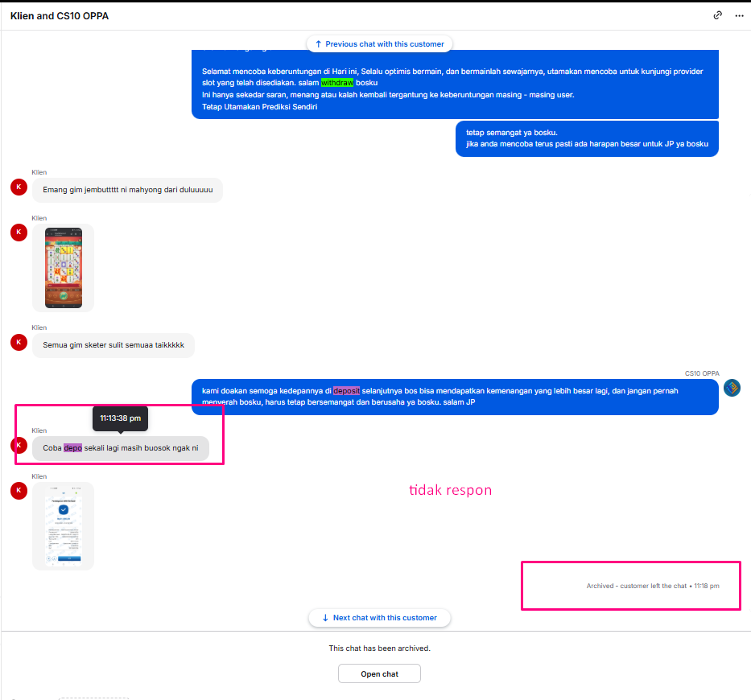Click 'This chat has been archived.' notice

click(x=379, y=649)
